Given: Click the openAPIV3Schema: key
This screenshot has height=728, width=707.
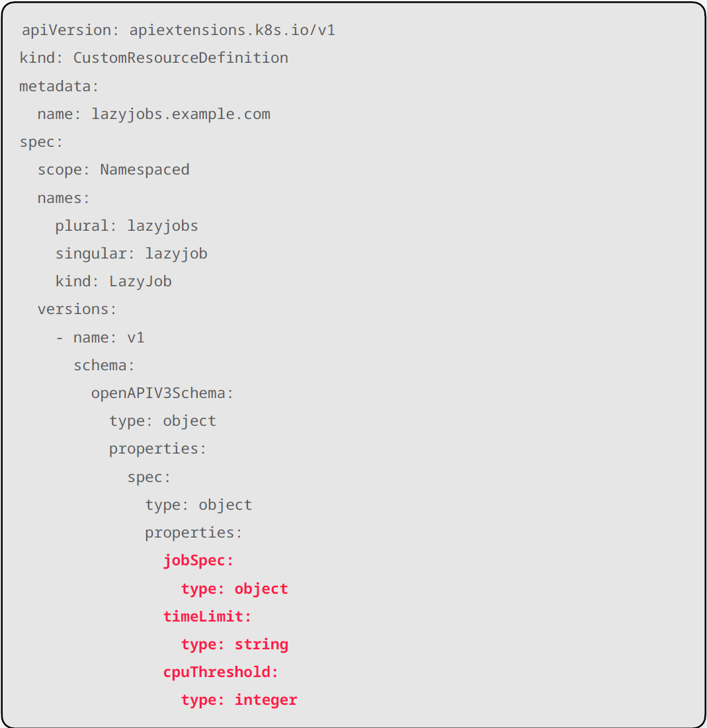Looking at the screenshot, I should (162, 393).
